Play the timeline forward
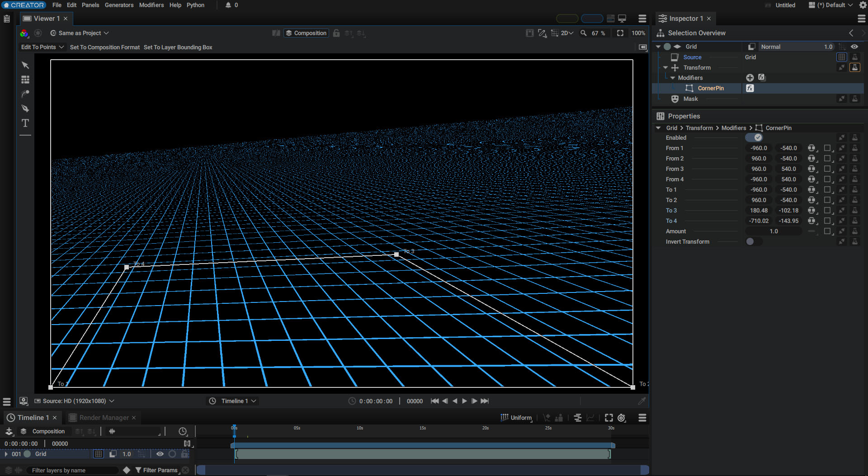Image resolution: width=868 pixels, height=476 pixels. click(464, 401)
